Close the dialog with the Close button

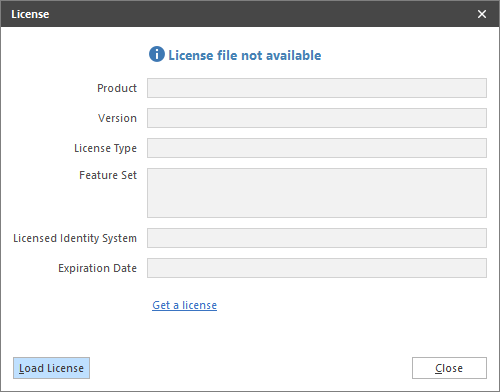449,368
